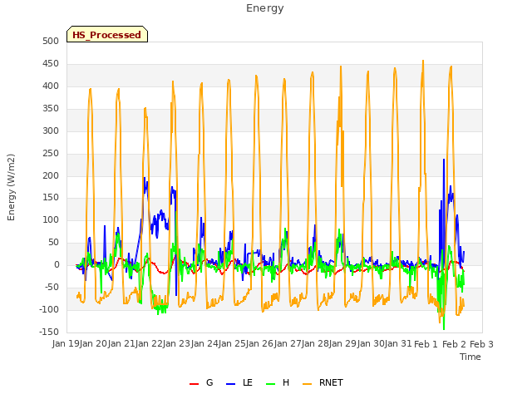
Task: Click the Jan 22 x-axis tick label
Action: [x=149, y=344]
